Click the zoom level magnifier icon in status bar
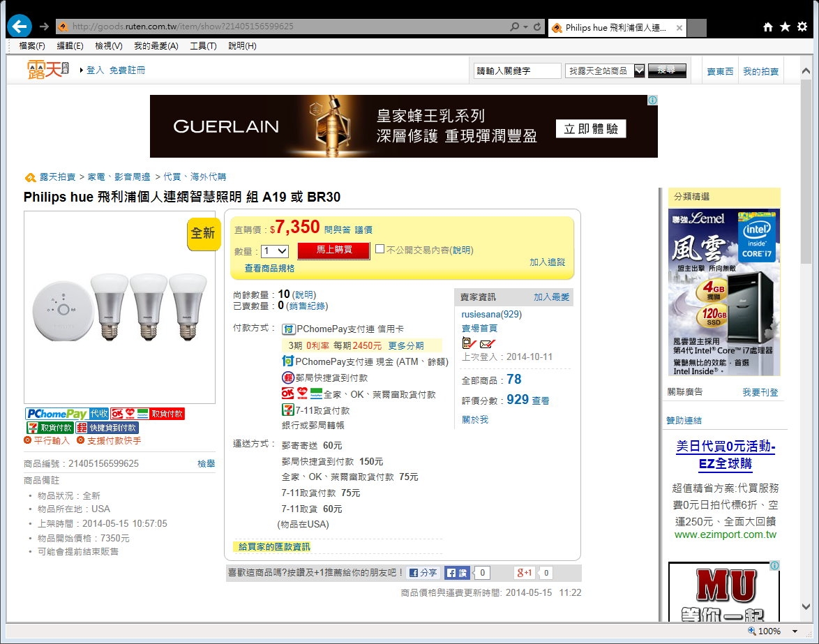The width and height of the screenshot is (819, 644). pyautogui.click(x=752, y=631)
